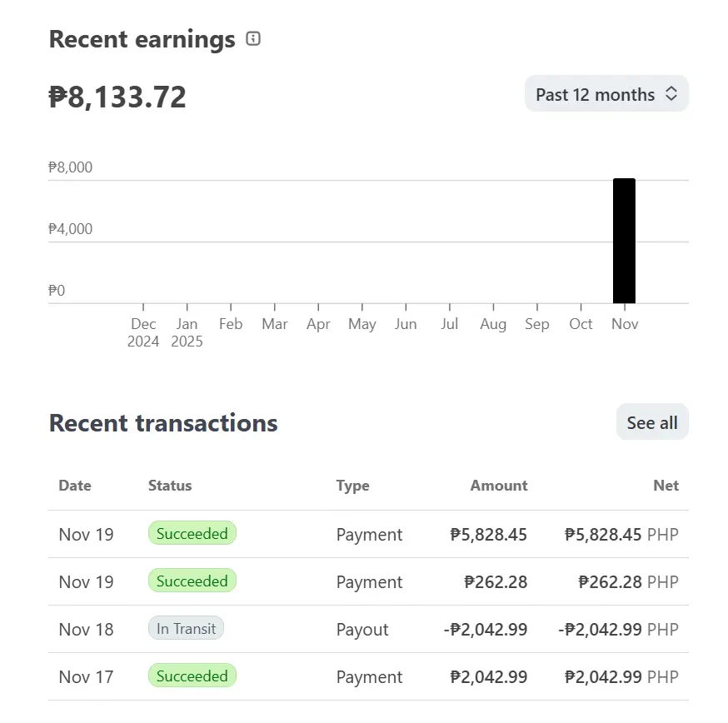Viewport: 728px width, 723px height.
Task: Click the -₱2,042.99 PHP net value
Action: tap(618, 629)
